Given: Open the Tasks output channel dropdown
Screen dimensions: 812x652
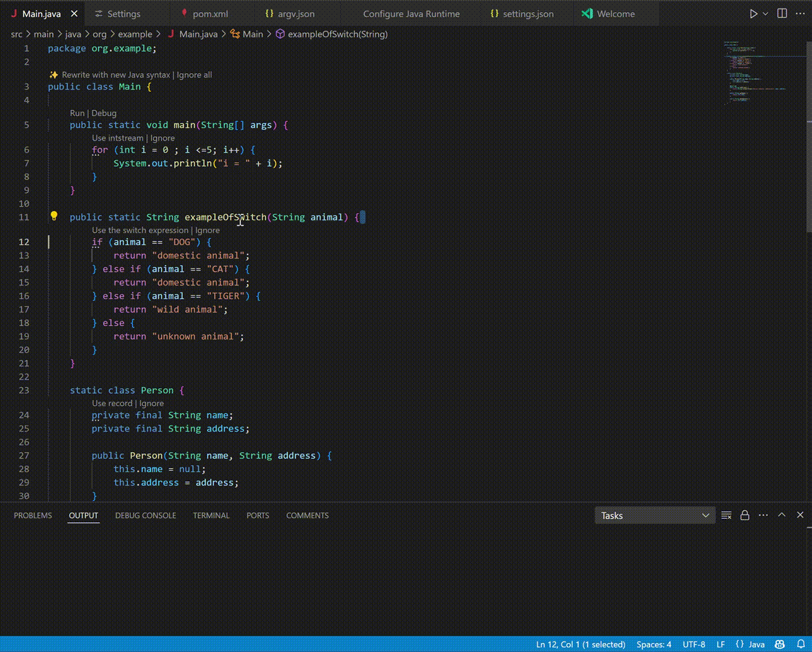Looking at the screenshot, I should tap(655, 516).
